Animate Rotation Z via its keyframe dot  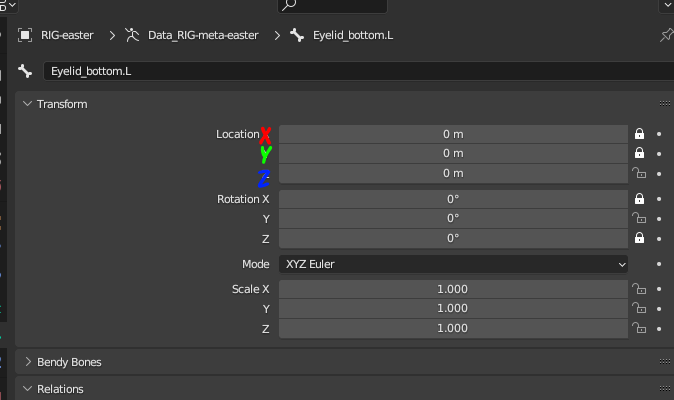tap(659, 239)
